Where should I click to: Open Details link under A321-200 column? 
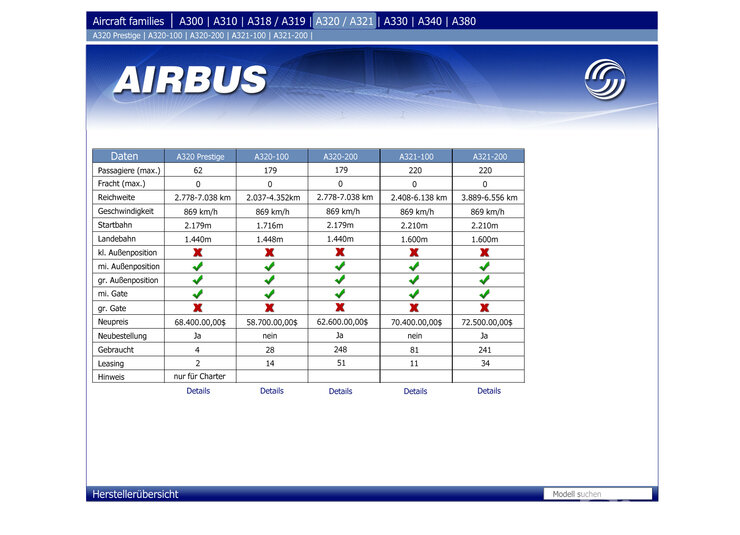tap(489, 391)
